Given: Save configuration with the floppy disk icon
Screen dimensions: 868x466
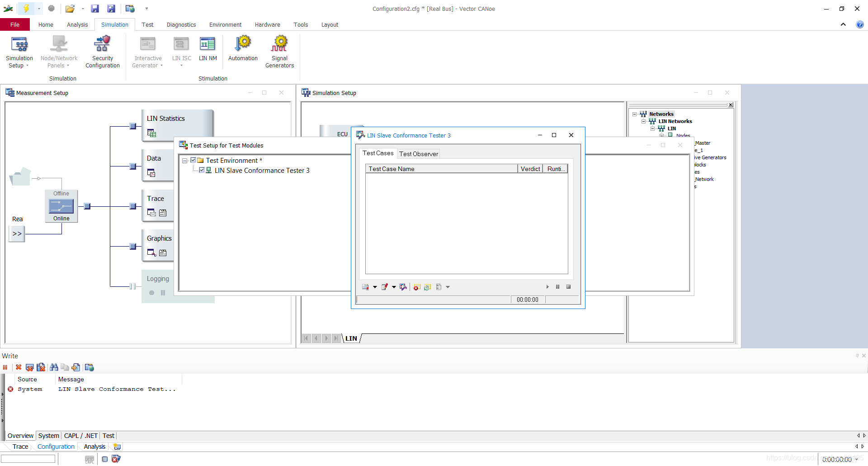Looking at the screenshot, I should [95, 8].
